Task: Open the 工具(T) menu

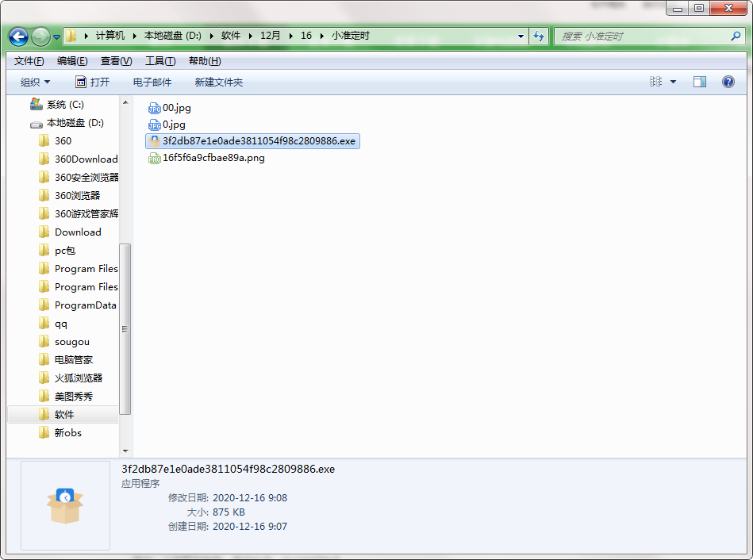Action: coord(159,61)
